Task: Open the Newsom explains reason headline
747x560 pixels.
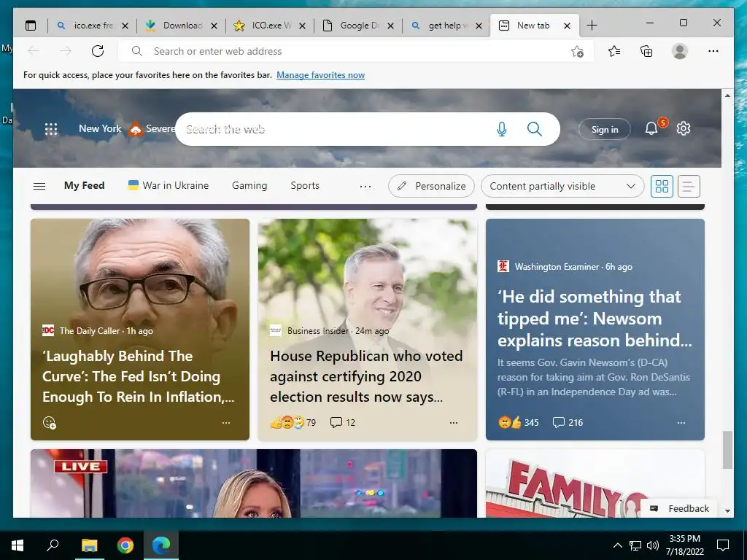Action: point(595,319)
